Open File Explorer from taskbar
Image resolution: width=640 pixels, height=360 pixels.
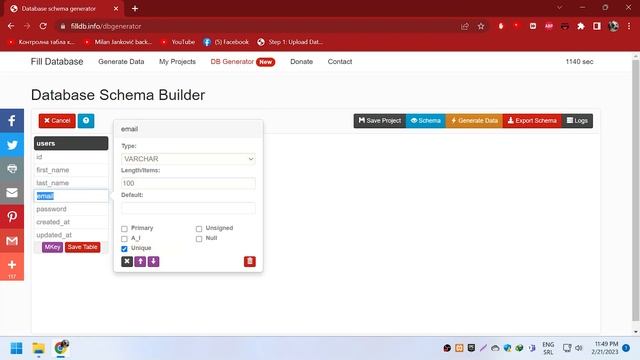(x=38, y=348)
